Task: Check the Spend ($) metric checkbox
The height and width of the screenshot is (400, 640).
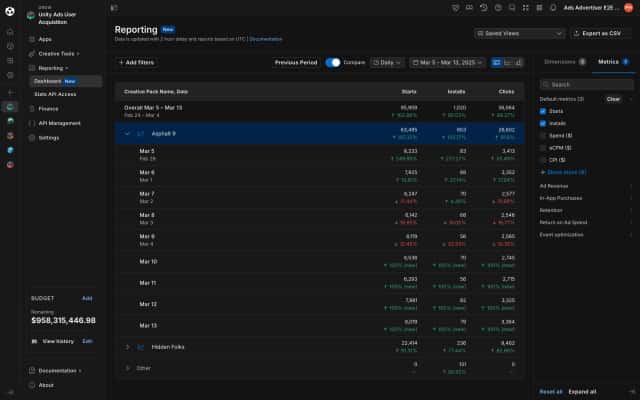Action: coord(543,136)
